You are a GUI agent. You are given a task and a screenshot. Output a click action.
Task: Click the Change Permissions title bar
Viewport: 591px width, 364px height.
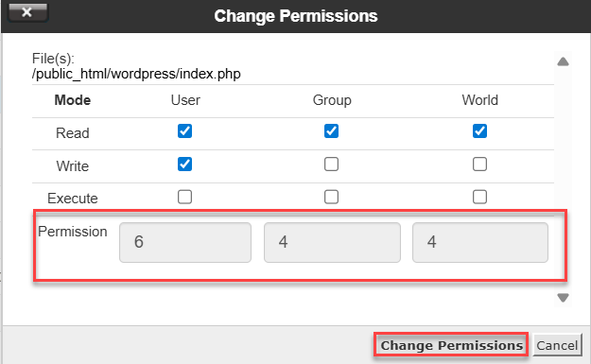click(296, 16)
